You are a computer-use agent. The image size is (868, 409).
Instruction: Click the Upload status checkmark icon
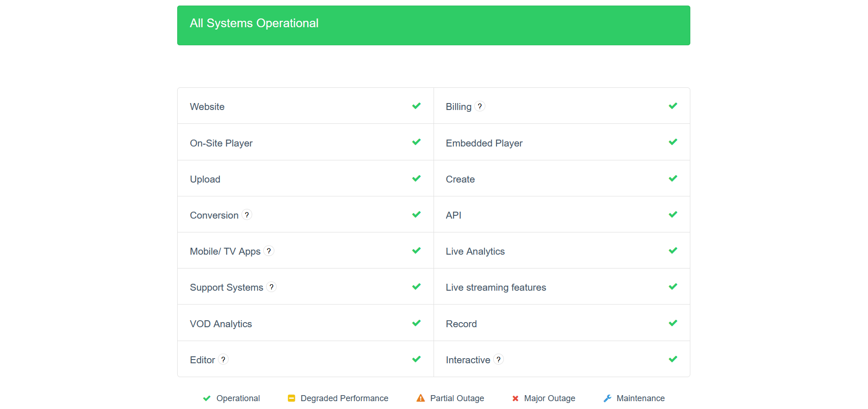pyautogui.click(x=416, y=178)
